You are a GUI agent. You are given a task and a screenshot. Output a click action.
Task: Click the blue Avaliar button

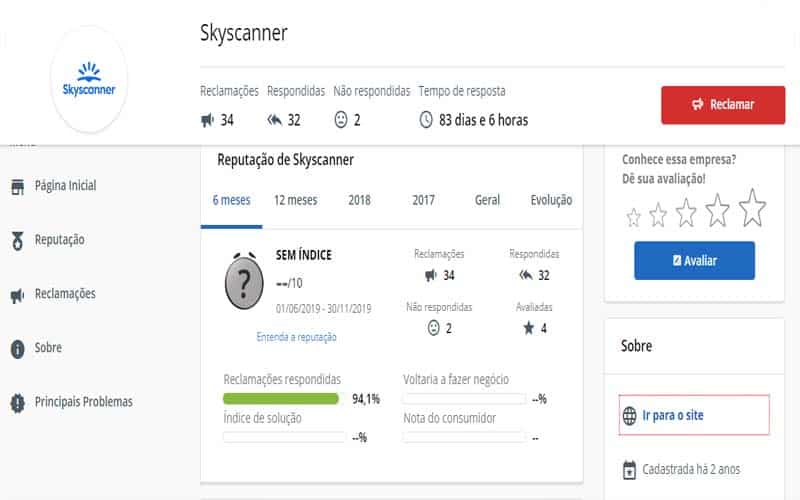click(694, 261)
